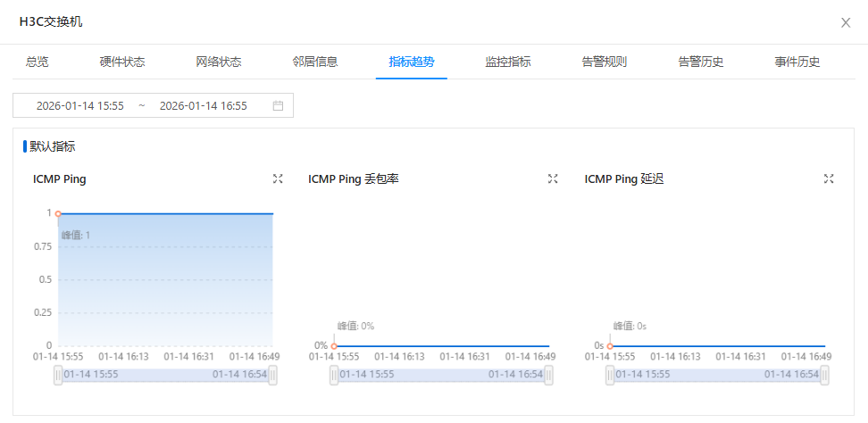Click peak marker point on ICMP Ping chart
Image resolution: width=868 pixels, height=423 pixels.
[58, 213]
